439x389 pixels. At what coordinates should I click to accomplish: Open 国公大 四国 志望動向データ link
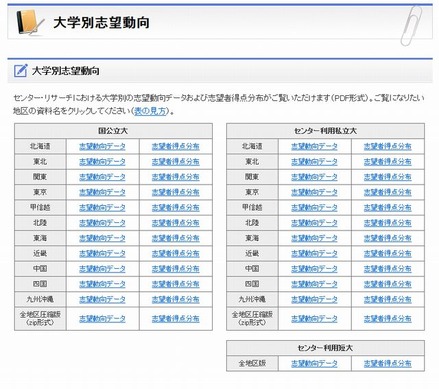click(102, 284)
